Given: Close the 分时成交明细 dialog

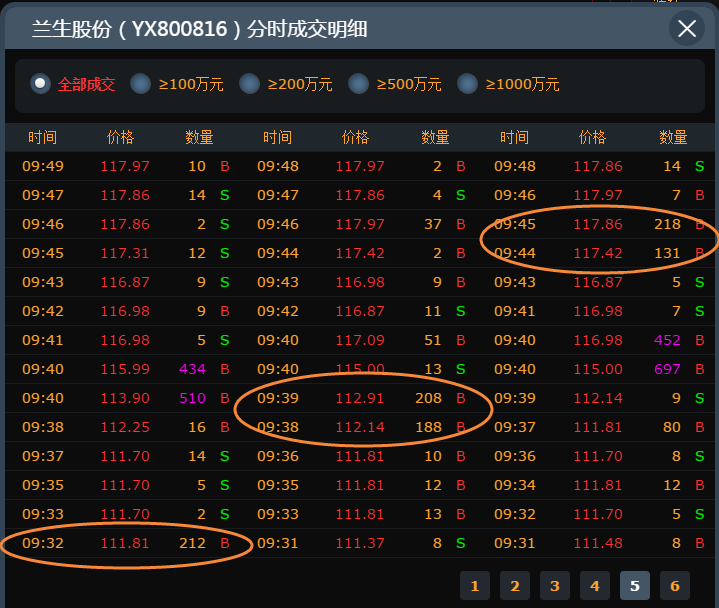Looking at the screenshot, I should coord(686,29).
